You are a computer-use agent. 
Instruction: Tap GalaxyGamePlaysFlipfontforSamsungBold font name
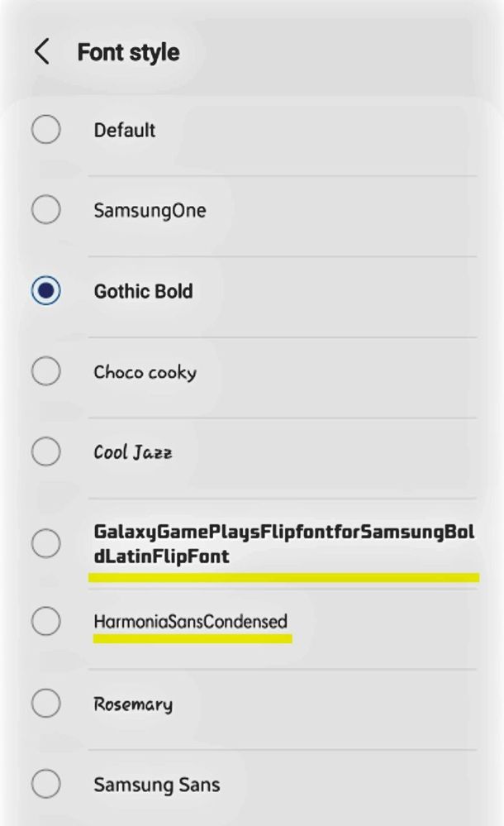[x=284, y=544]
